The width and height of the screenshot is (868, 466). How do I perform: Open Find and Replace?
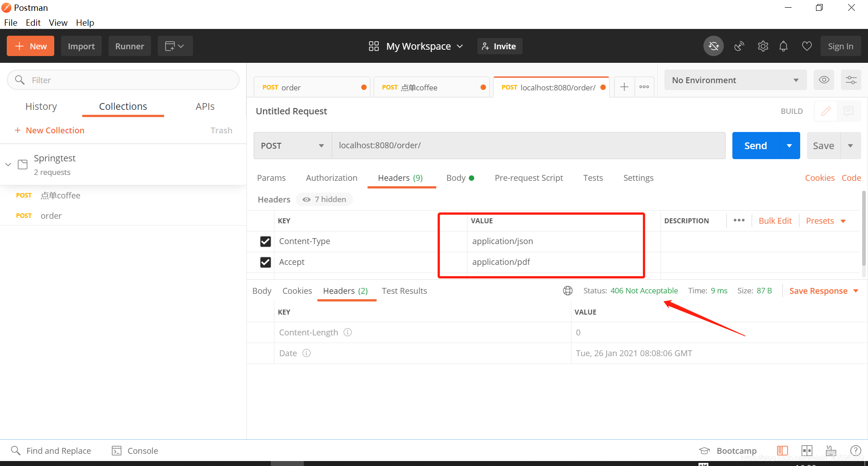click(x=51, y=451)
